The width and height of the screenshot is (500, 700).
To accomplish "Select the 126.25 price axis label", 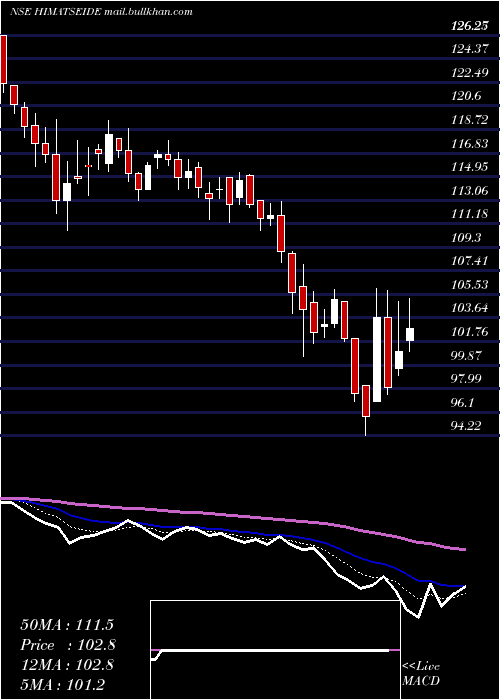I will [469, 26].
